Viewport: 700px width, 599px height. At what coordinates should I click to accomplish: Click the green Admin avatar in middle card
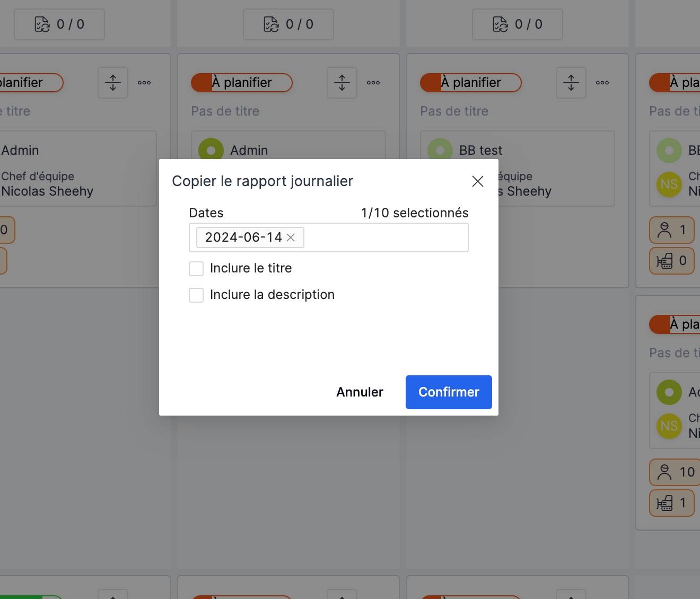[x=211, y=150]
